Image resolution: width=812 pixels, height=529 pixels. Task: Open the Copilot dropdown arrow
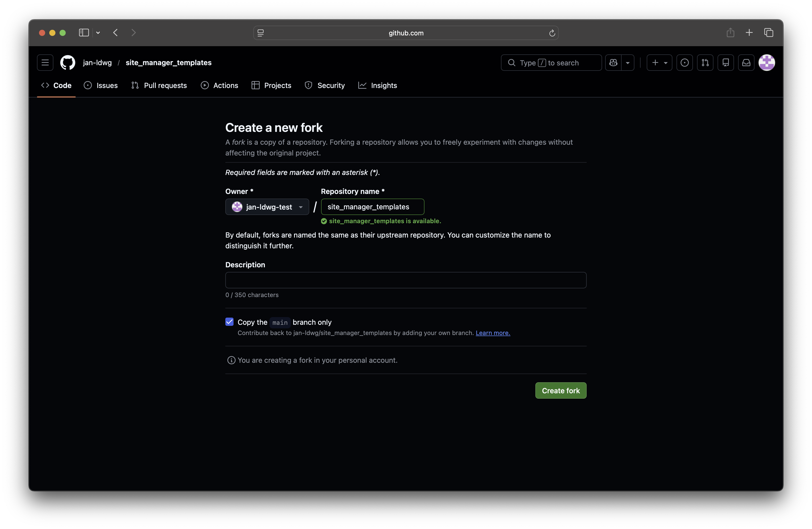click(627, 63)
